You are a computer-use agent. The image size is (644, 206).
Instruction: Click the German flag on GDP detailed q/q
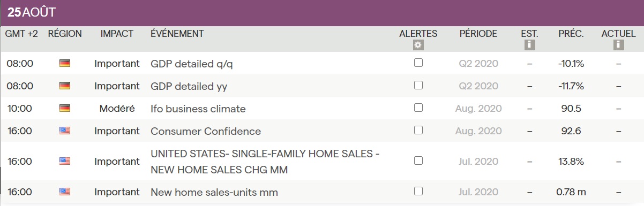click(65, 63)
